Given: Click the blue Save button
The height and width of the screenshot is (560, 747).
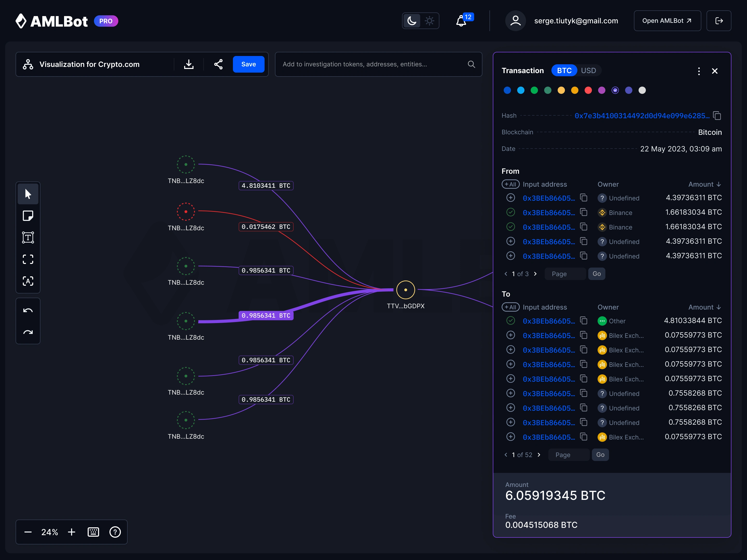Looking at the screenshot, I should click(248, 64).
